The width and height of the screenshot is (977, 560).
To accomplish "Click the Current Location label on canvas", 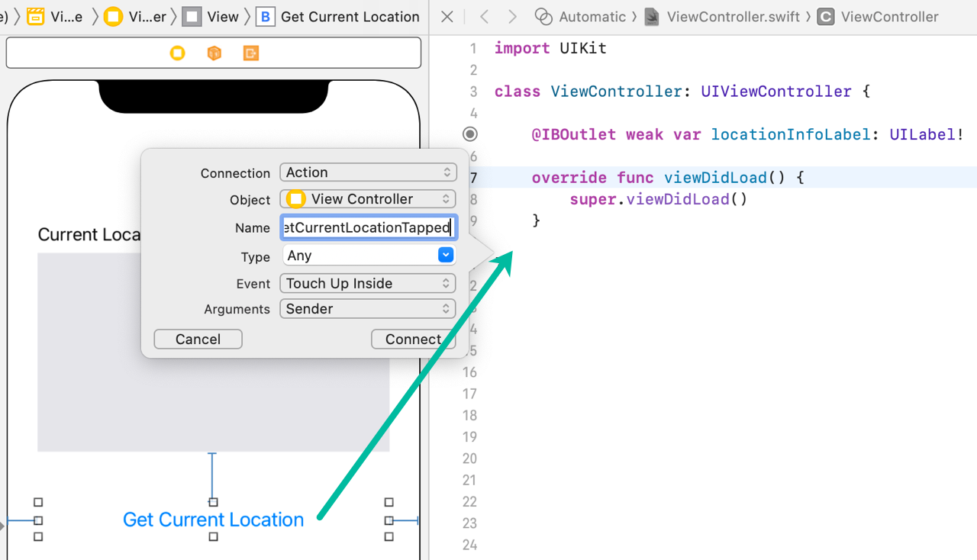I will coord(89,234).
